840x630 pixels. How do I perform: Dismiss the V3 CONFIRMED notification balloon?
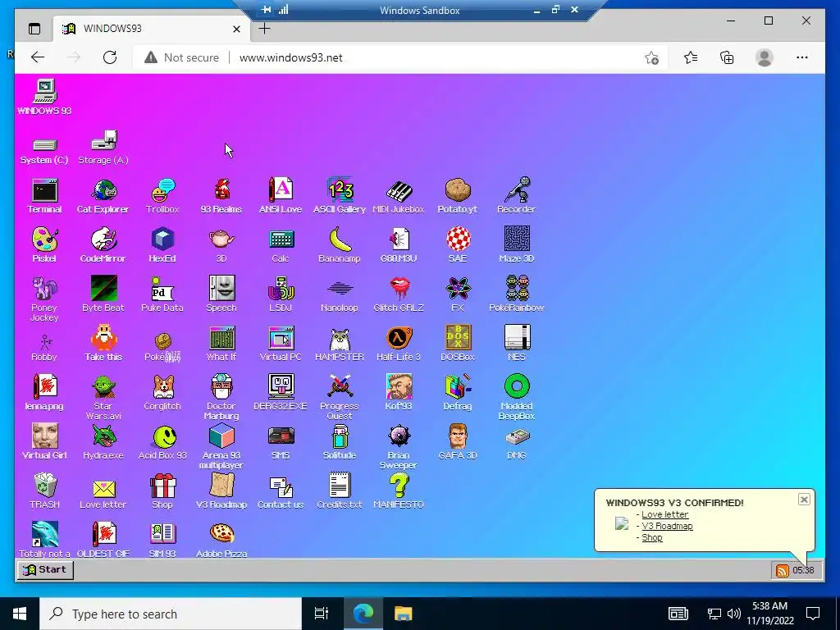[x=804, y=500]
